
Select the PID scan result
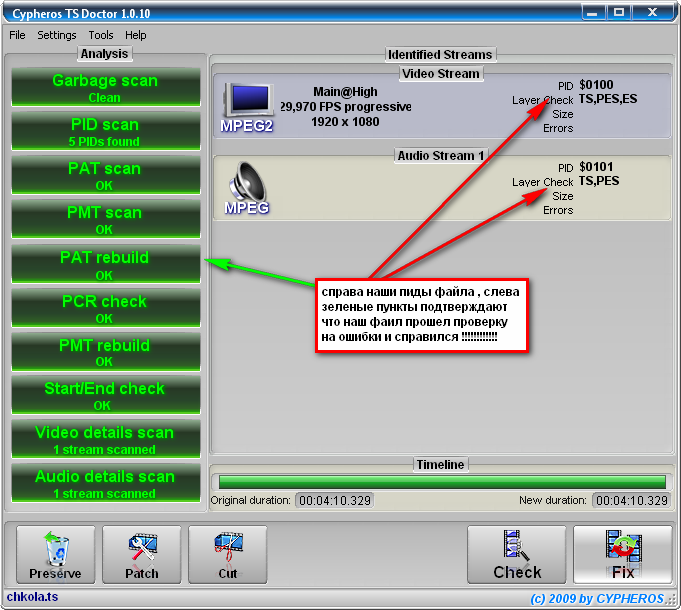[x=106, y=131]
